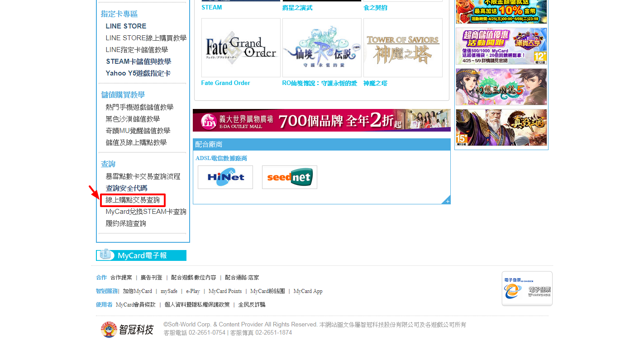Open the 線上購點交易查詢 link

click(133, 200)
